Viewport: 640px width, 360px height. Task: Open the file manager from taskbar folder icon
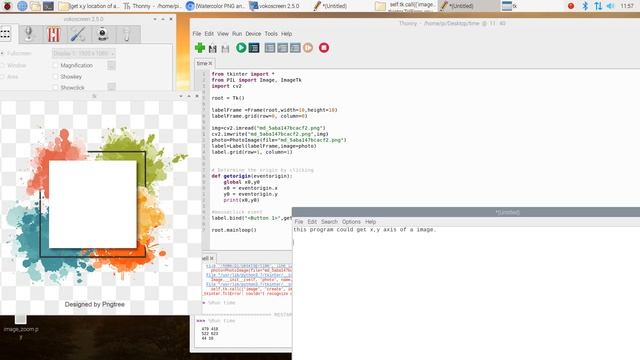tap(36, 6)
